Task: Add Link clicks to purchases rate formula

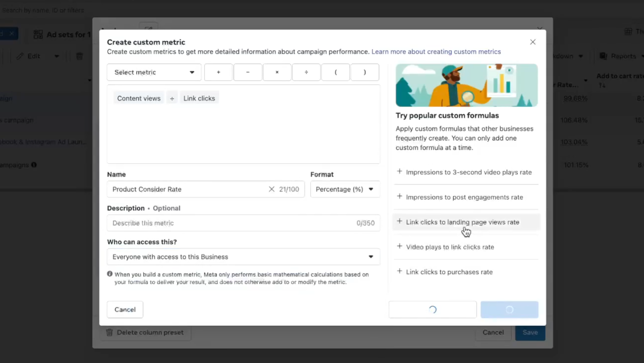Action: (x=466, y=272)
